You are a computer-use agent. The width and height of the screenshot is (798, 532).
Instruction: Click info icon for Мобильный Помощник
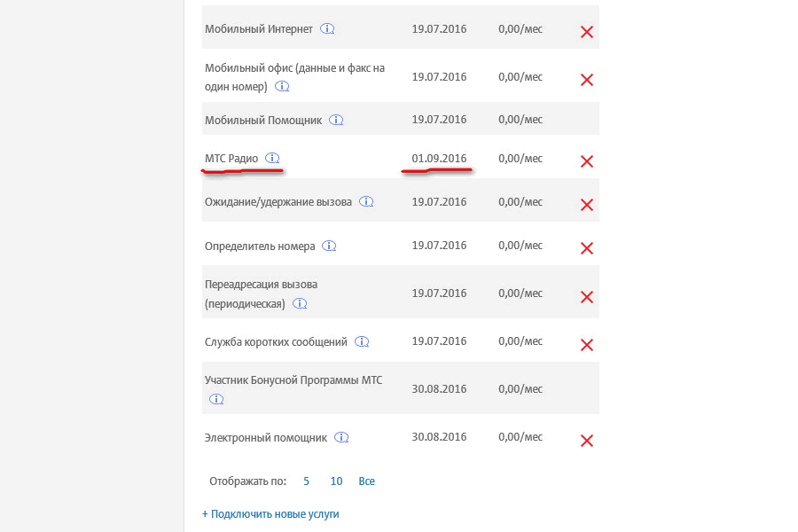click(x=336, y=120)
